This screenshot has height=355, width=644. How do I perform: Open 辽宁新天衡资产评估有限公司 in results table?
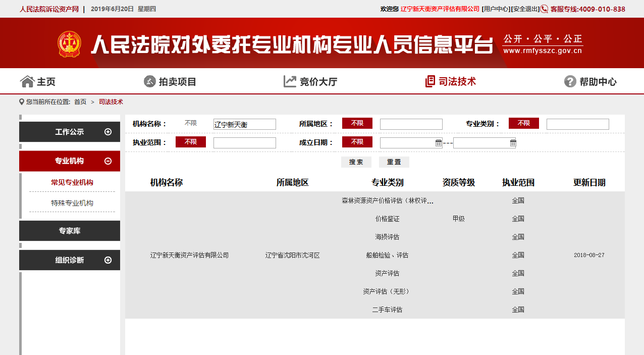click(x=189, y=255)
